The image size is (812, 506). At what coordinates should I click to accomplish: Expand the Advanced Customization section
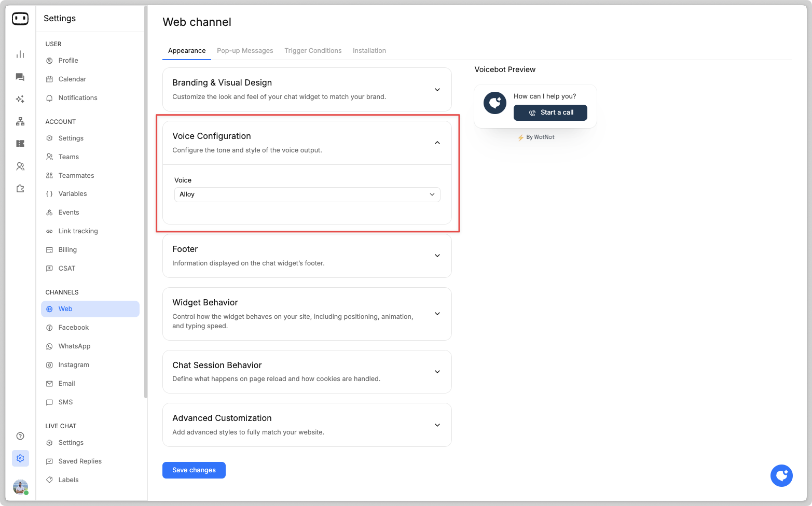437,425
